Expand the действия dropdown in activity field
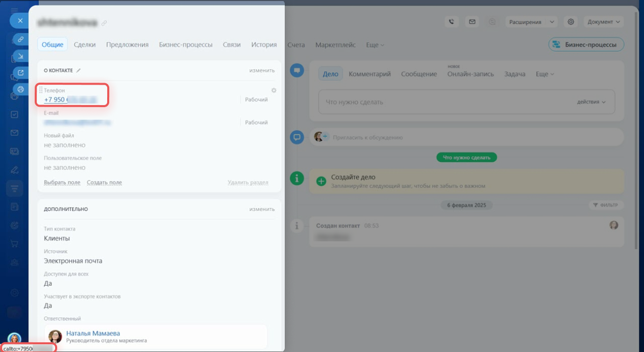The image size is (644, 352). coord(591,102)
